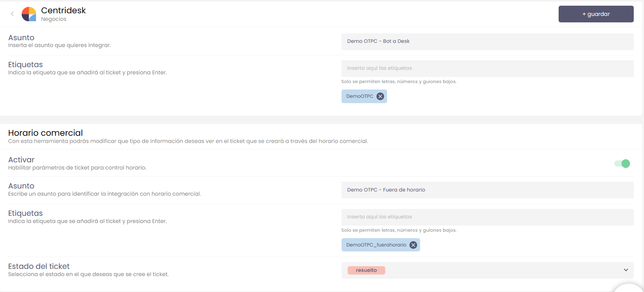Screen dimensions: 644x292
Task: Remove the DemoOTPC_fuerahorario tag
Action: (413, 245)
